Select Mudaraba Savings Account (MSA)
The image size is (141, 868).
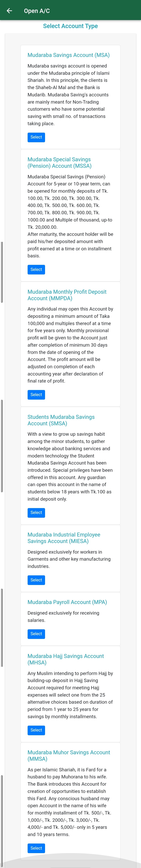[36, 137]
